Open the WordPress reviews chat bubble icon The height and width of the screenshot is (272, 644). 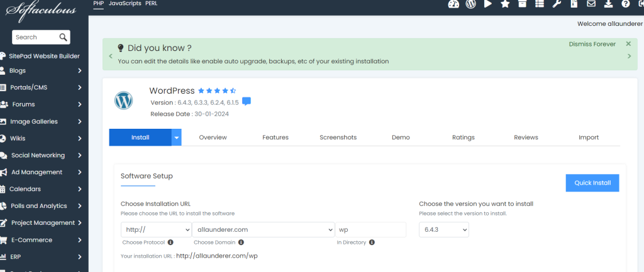point(247,101)
